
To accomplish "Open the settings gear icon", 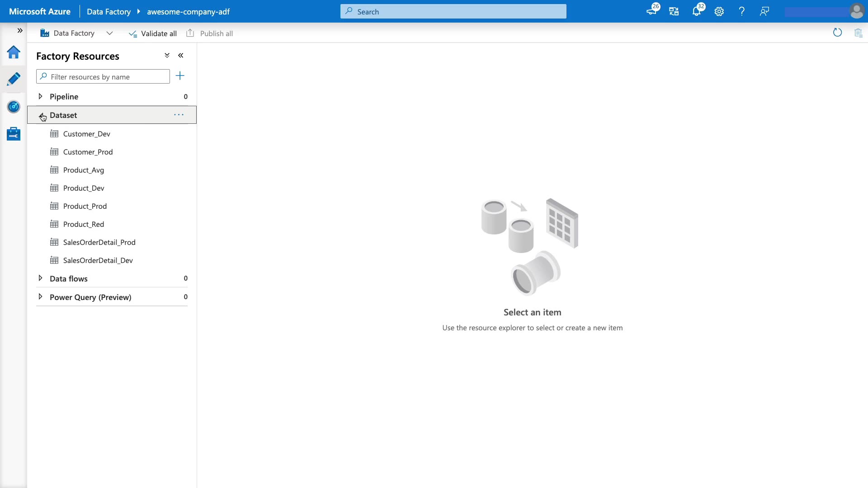I will pos(719,11).
